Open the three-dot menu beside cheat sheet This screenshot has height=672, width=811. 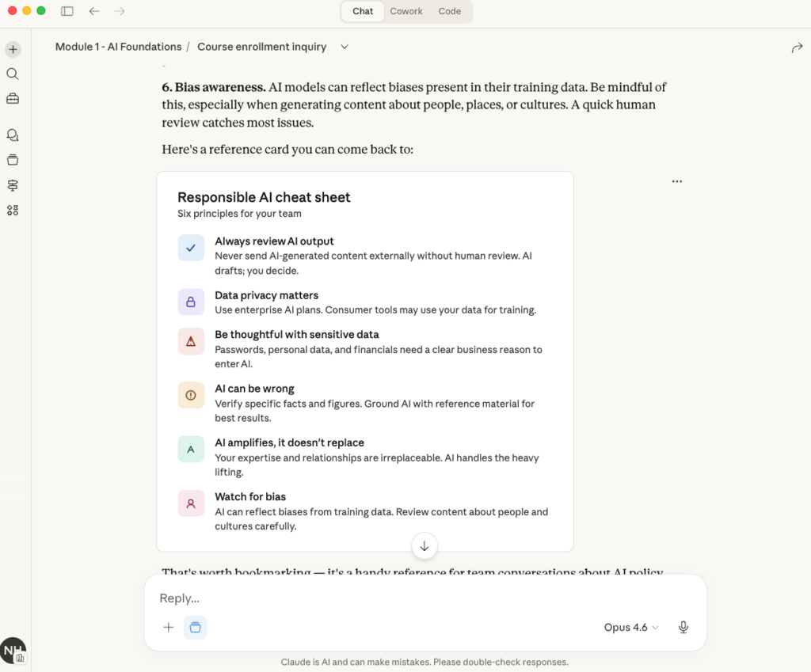tap(676, 181)
